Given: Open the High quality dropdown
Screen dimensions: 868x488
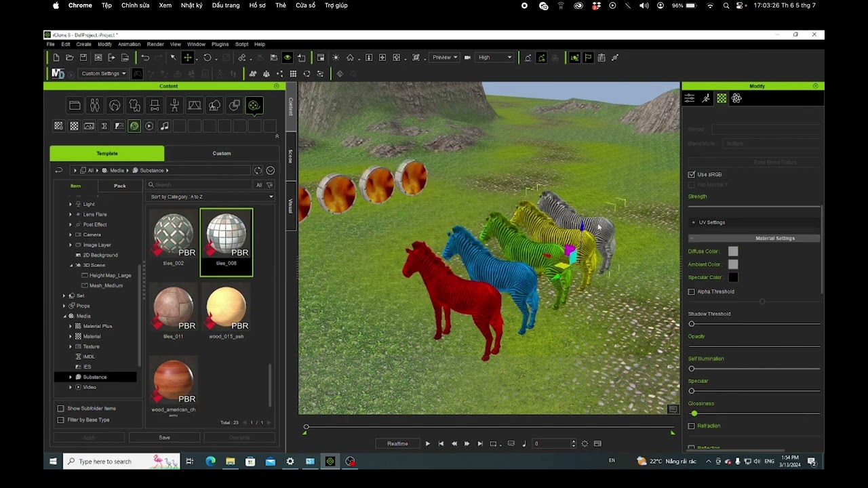Looking at the screenshot, I should (x=495, y=58).
